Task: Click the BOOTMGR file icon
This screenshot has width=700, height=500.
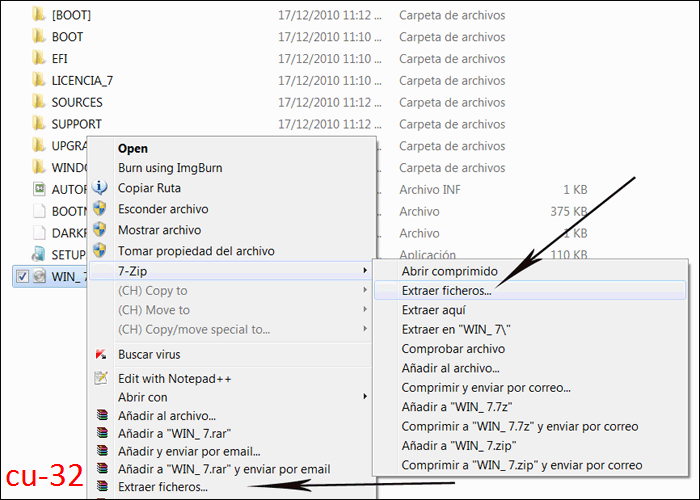Action: pyautogui.click(x=39, y=211)
